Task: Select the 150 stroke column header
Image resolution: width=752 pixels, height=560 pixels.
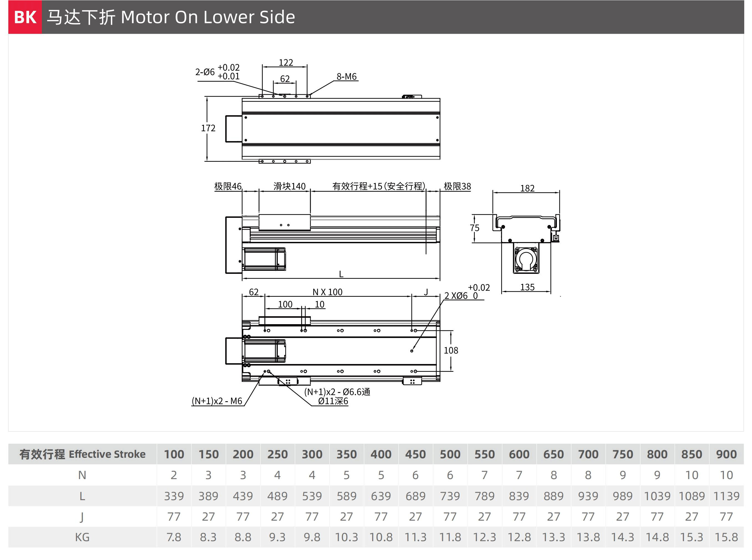Action: (x=208, y=454)
